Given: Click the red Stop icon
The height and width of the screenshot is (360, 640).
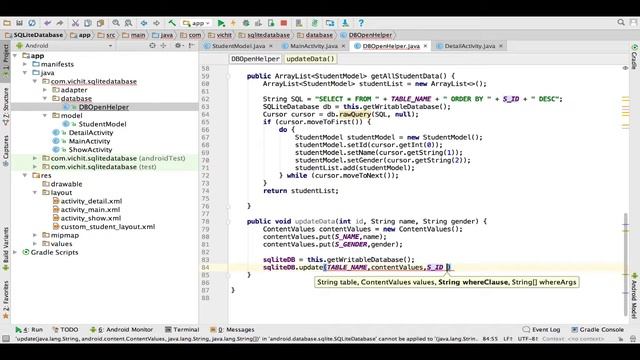Looking at the screenshot, I should pyautogui.click(x=284, y=23).
